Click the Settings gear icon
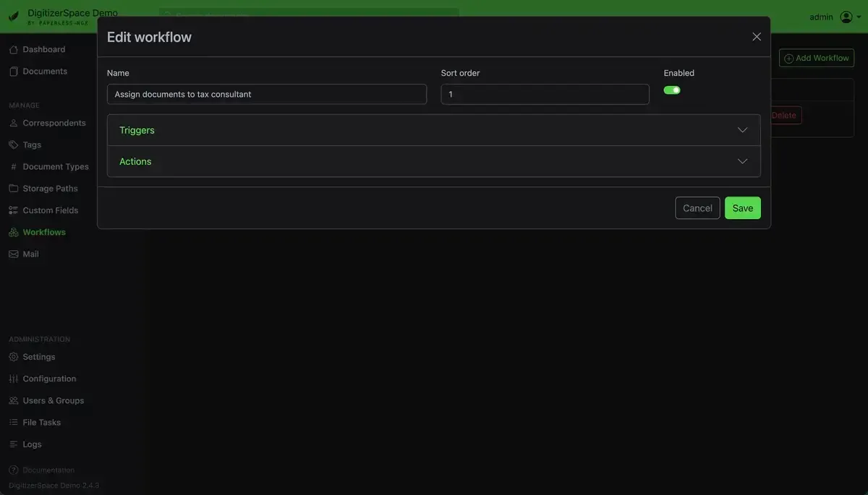Screen dimensions: 868x495 point(13,356)
